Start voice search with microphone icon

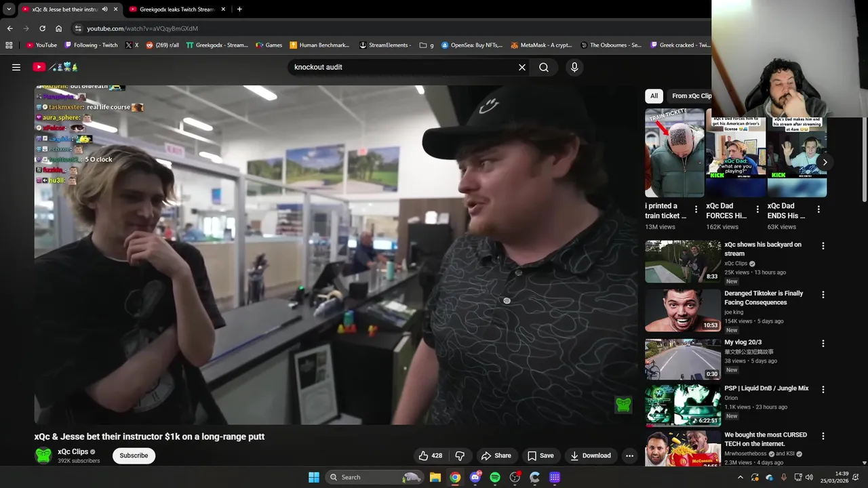[574, 67]
